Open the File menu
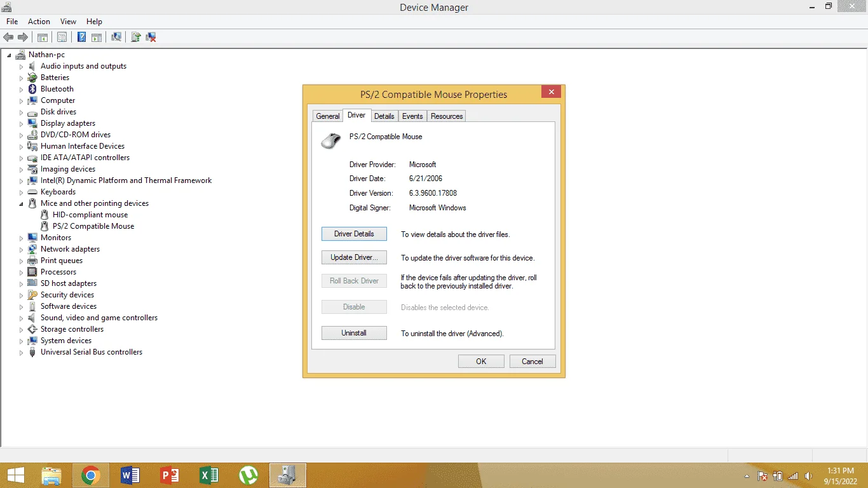Image resolution: width=868 pixels, height=488 pixels. point(12,22)
